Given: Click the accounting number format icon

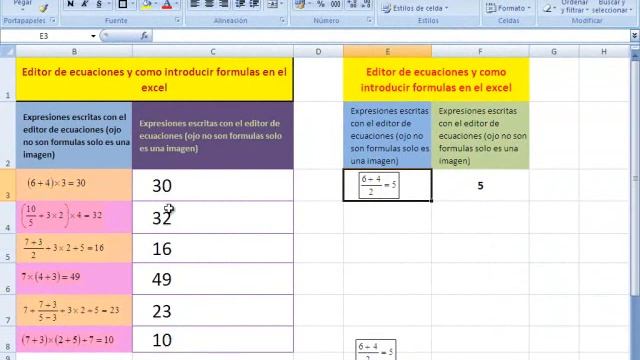Looking at the screenshot, I should (x=300, y=4).
